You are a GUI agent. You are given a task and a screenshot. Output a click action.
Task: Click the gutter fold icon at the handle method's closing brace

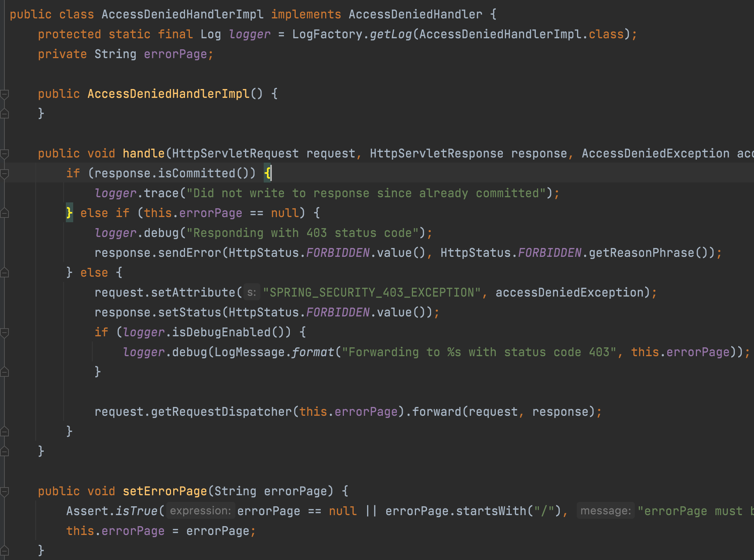coord(4,451)
